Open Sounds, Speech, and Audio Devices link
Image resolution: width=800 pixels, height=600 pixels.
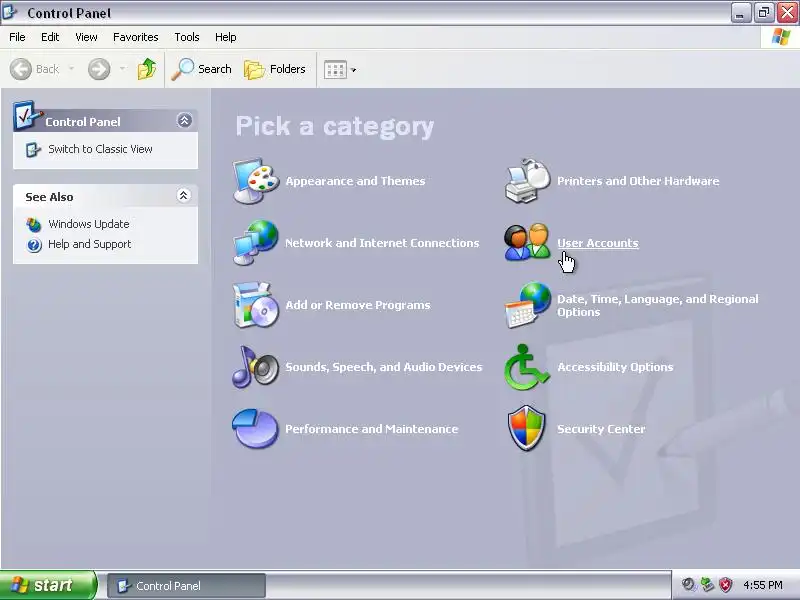pos(384,367)
